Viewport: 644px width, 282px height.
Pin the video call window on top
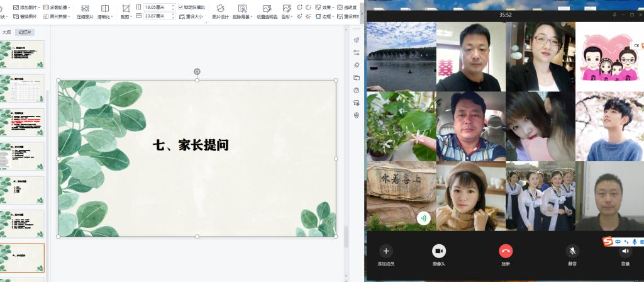click(614, 15)
